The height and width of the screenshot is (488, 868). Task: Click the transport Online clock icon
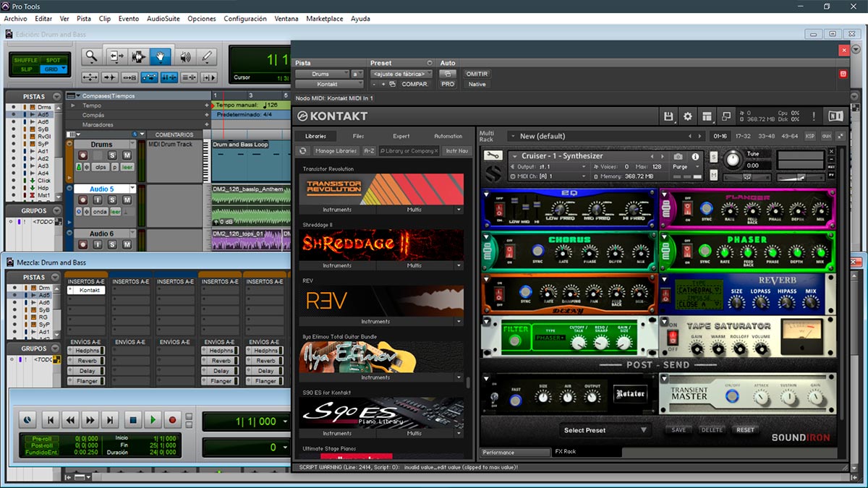pyautogui.click(x=27, y=419)
